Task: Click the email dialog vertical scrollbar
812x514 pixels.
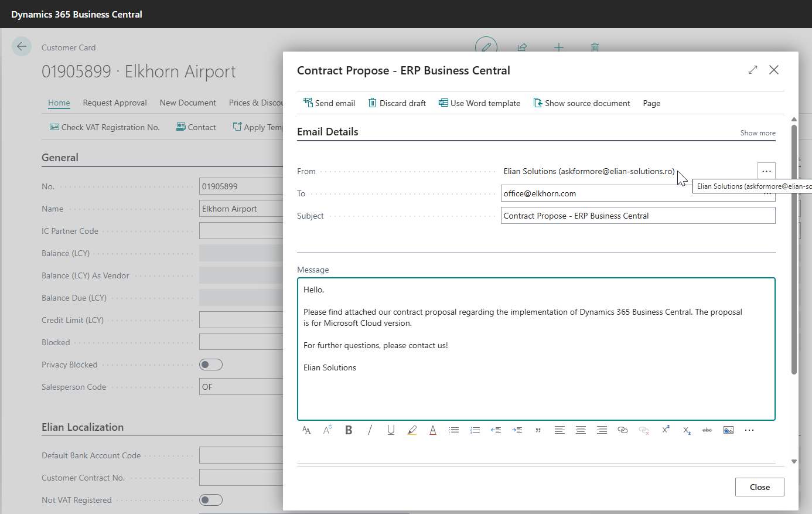Action: point(794,249)
